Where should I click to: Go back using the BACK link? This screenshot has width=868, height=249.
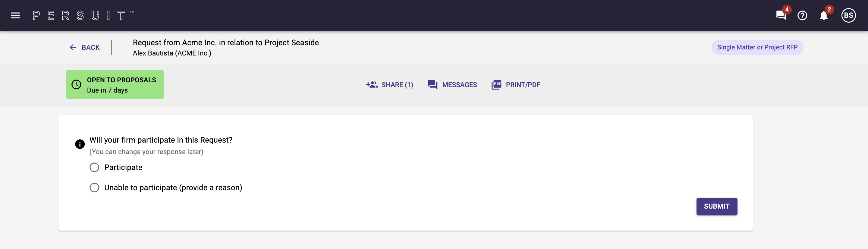tap(85, 48)
